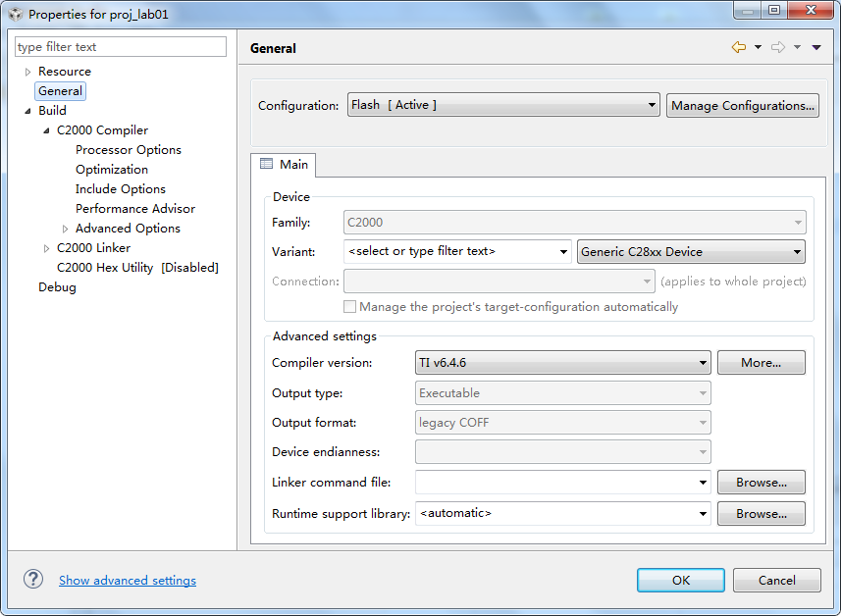Open the back history dropdown arrow
The width and height of the screenshot is (841, 616).
tap(758, 47)
